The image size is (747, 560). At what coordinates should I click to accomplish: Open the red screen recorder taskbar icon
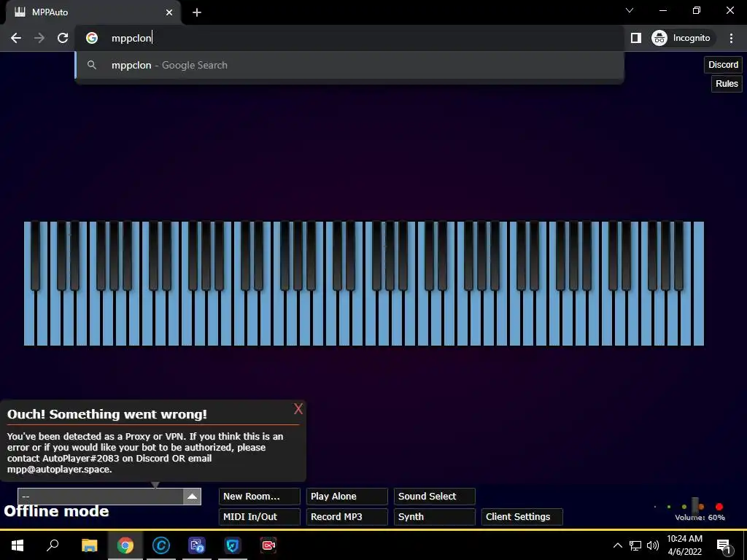pyautogui.click(x=268, y=545)
